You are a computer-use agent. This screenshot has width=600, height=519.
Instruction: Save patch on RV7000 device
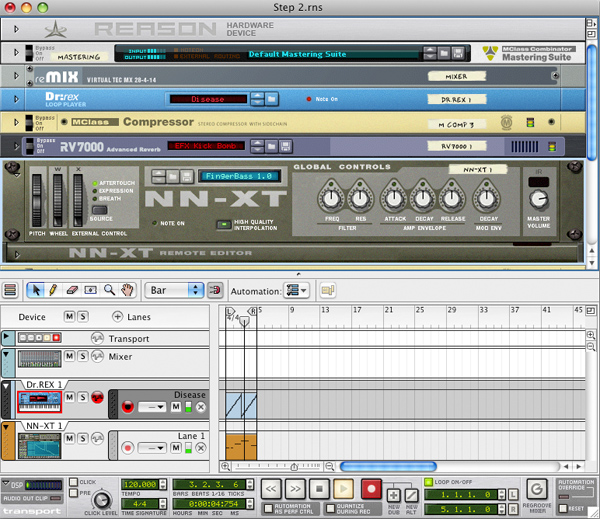pos(285,146)
